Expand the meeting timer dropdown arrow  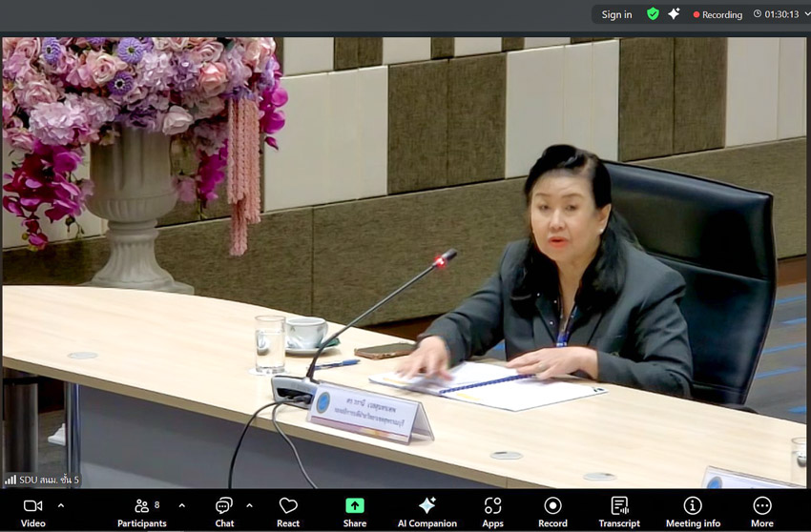(x=758, y=14)
